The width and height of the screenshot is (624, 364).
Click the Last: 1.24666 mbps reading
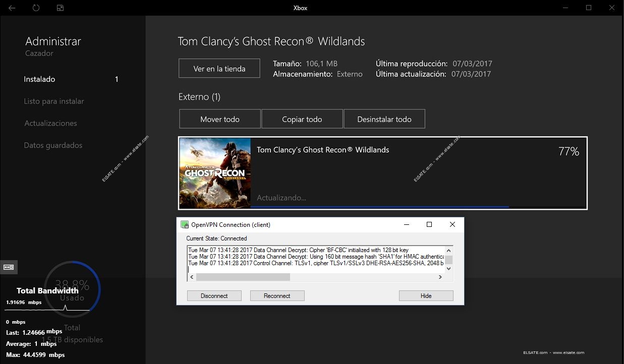coord(34,332)
